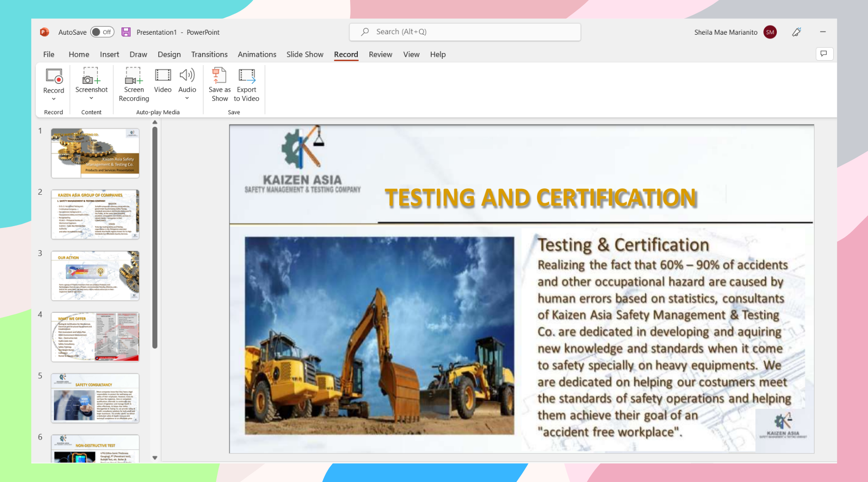Select slide 3 Our Action thumbnail

95,275
